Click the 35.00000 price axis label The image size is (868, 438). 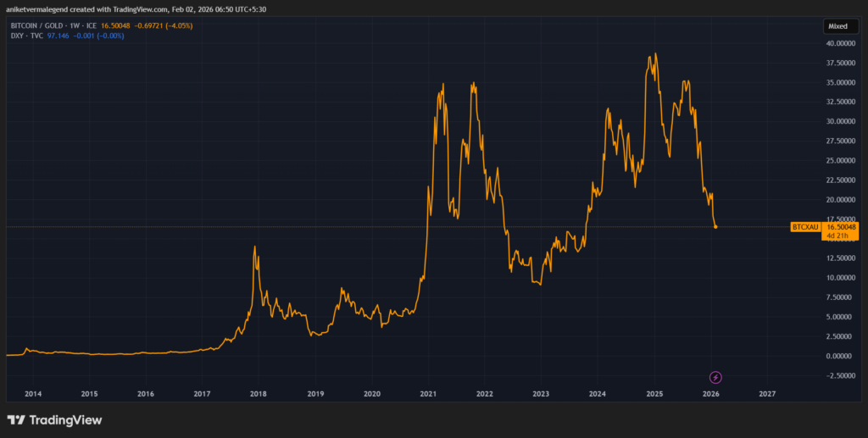[840, 82]
